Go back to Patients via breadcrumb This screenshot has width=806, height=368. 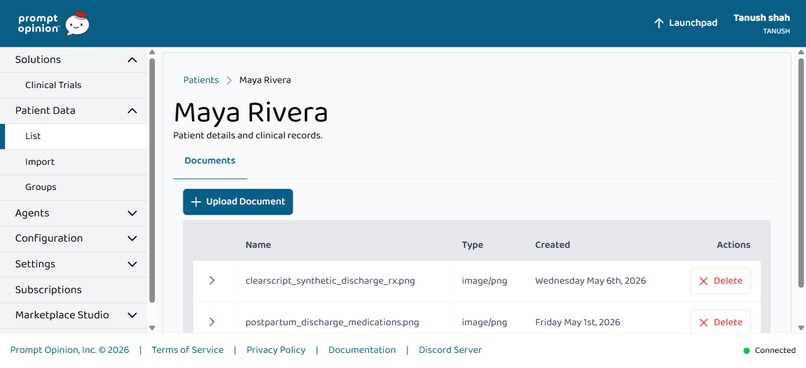pos(201,80)
